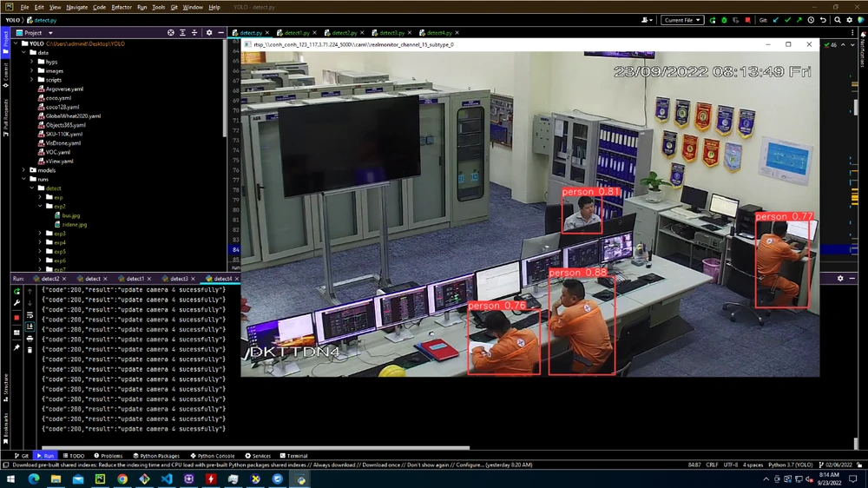Open the Refactor menu
Viewport: 868px width, 488px height.
pyautogui.click(x=122, y=7)
